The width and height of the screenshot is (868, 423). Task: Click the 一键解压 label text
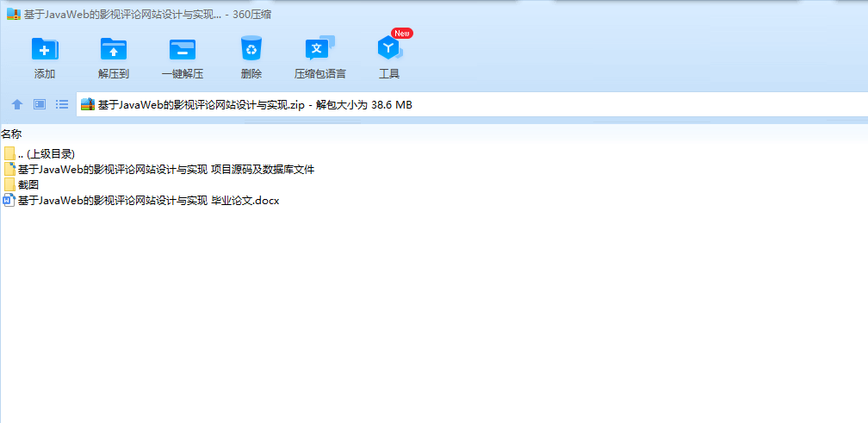click(183, 73)
